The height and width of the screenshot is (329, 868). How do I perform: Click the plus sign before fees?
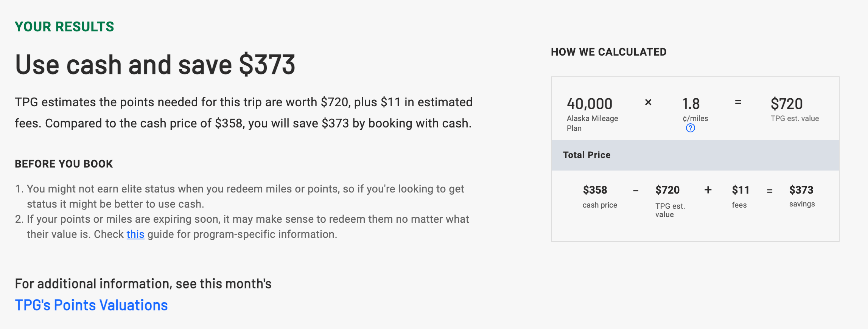pos(708,190)
